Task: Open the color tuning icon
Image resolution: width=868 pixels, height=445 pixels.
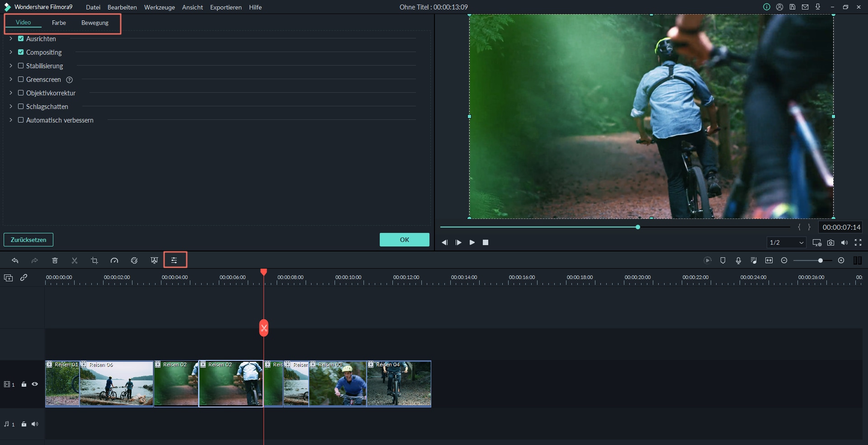Action: (x=134, y=260)
